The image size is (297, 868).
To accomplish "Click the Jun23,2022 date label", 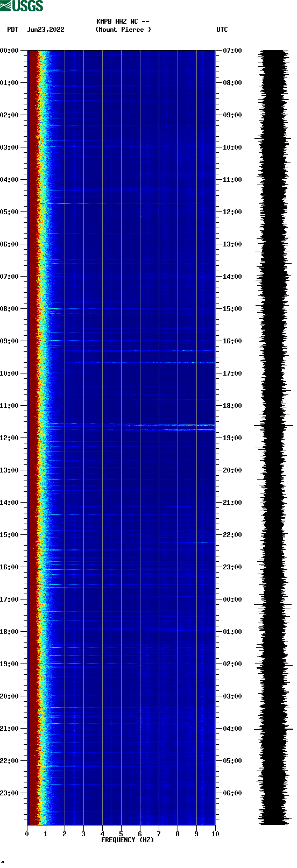I will click(46, 30).
